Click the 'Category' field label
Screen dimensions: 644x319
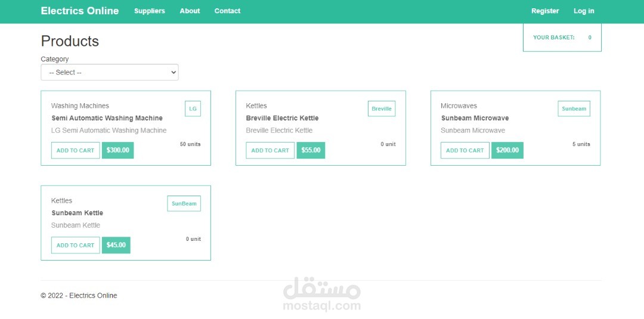[x=55, y=59]
